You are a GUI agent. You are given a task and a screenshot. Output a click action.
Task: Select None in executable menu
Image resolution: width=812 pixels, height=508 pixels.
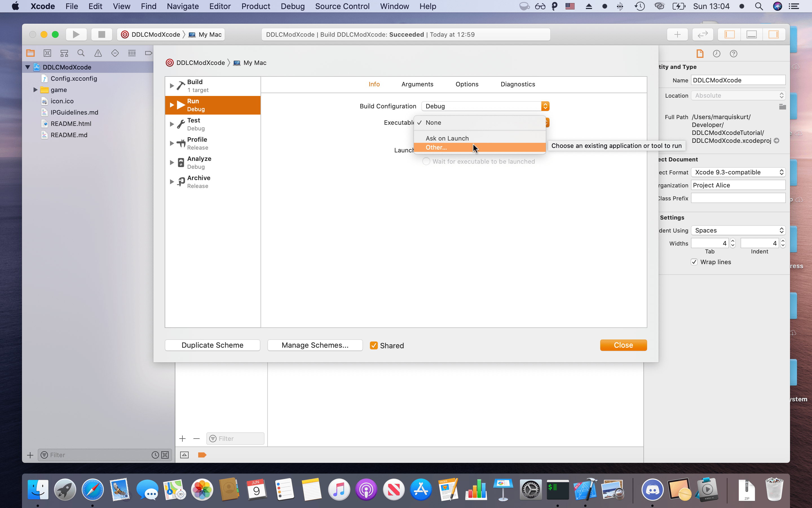click(480, 123)
